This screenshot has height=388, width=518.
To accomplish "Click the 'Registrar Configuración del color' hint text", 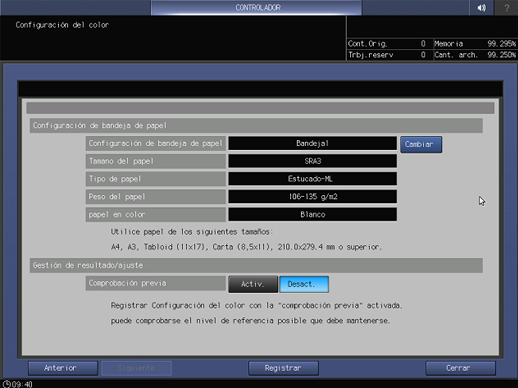I will 256,305.
